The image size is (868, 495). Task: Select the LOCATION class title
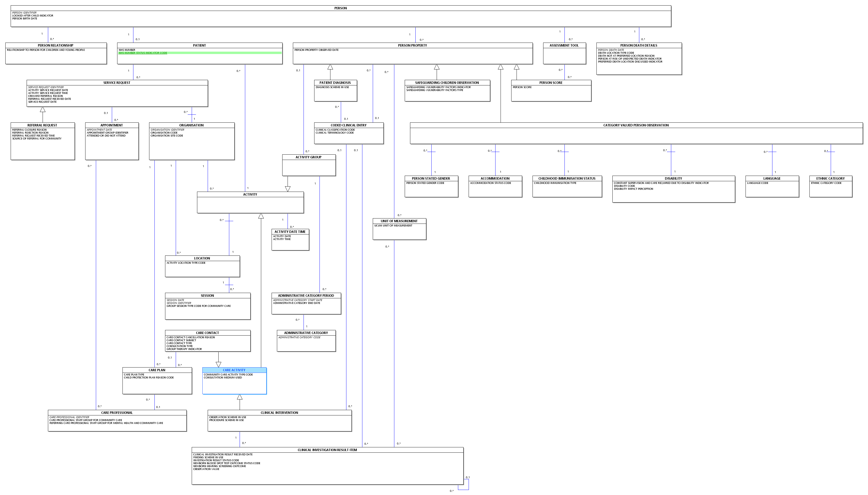(x=202, y=258)
